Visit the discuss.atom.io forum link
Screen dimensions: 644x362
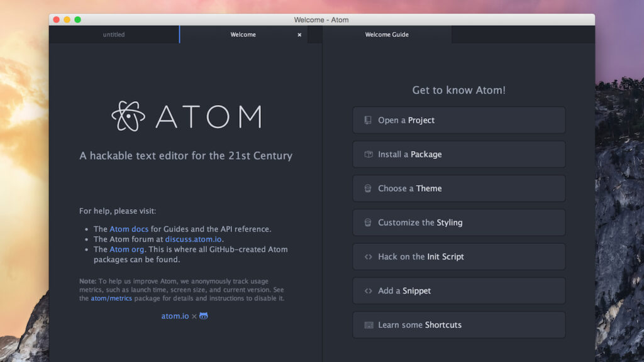click(x=192, y=239)
